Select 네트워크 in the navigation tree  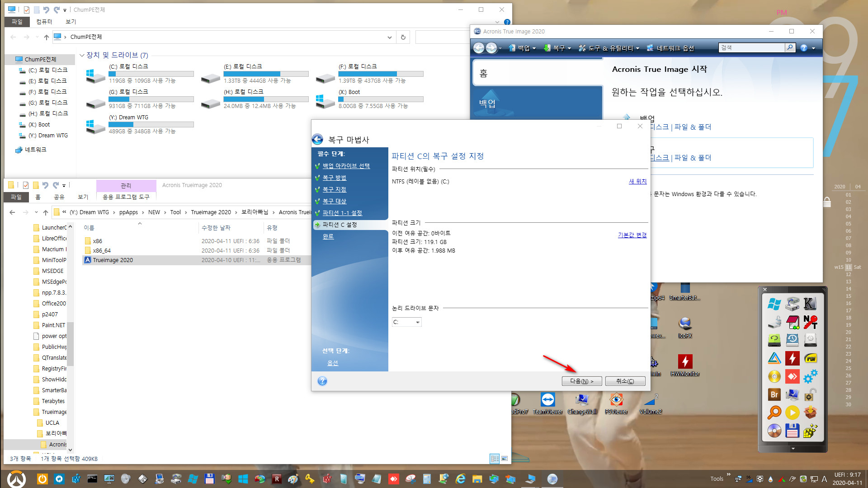[x=35, y=150]
